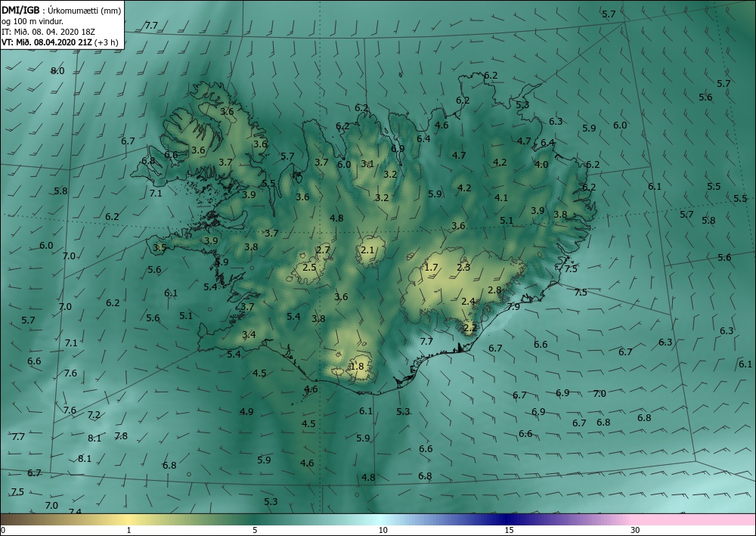This screenshot has height=536, width=756.
Task: Click the brown start of the color scale bar
Action: [14, 519]
